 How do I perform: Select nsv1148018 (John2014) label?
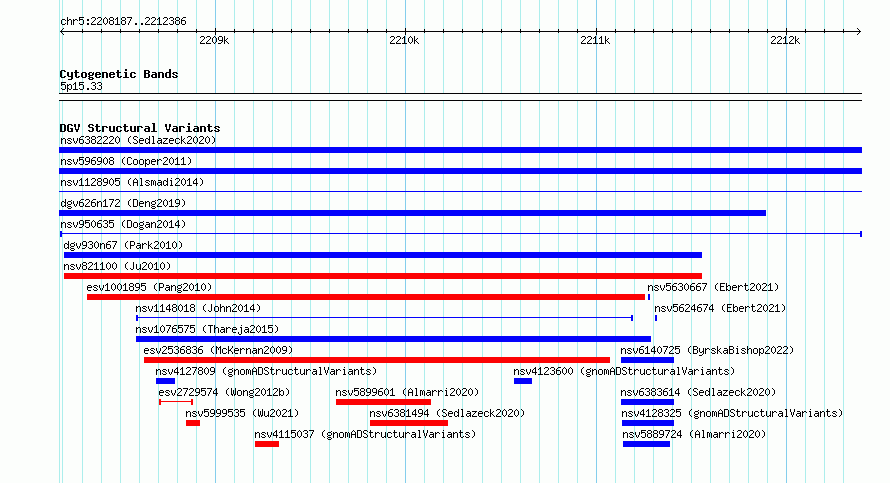pos(198,308)
